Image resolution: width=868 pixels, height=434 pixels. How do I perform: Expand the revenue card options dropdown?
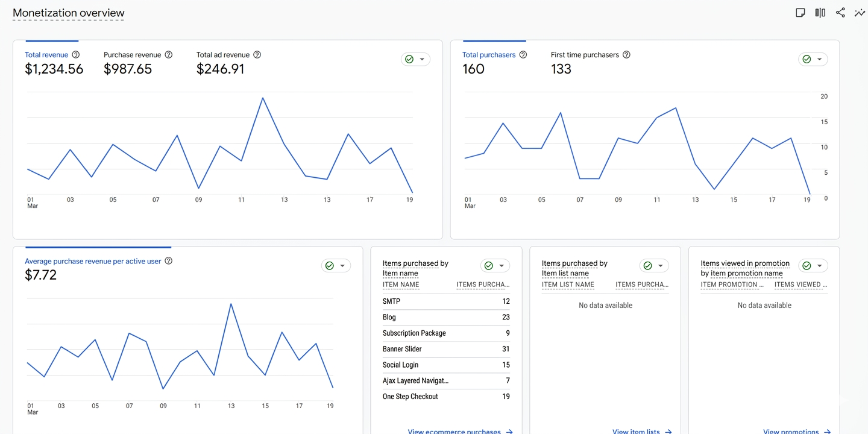(422, 58)
